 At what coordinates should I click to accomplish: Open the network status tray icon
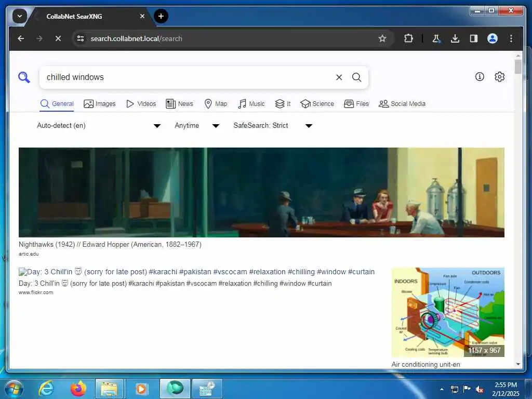(x=454, y=389)
